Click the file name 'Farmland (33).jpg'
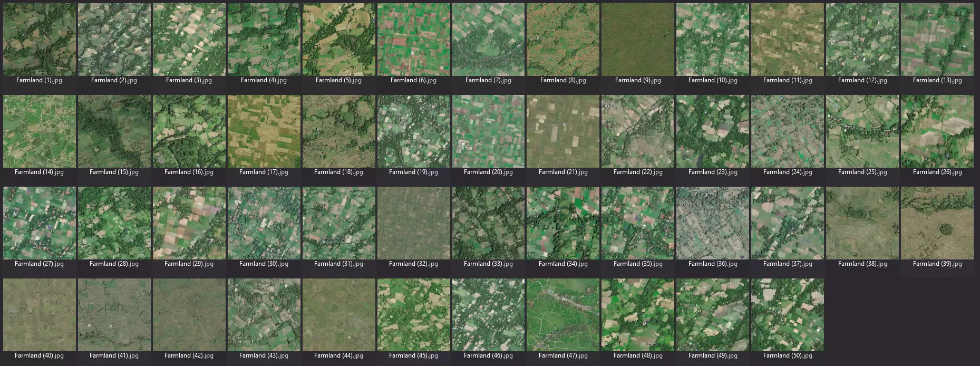Image resolution: width=980 pixels, height=366 pixels. tap(488, 264)
